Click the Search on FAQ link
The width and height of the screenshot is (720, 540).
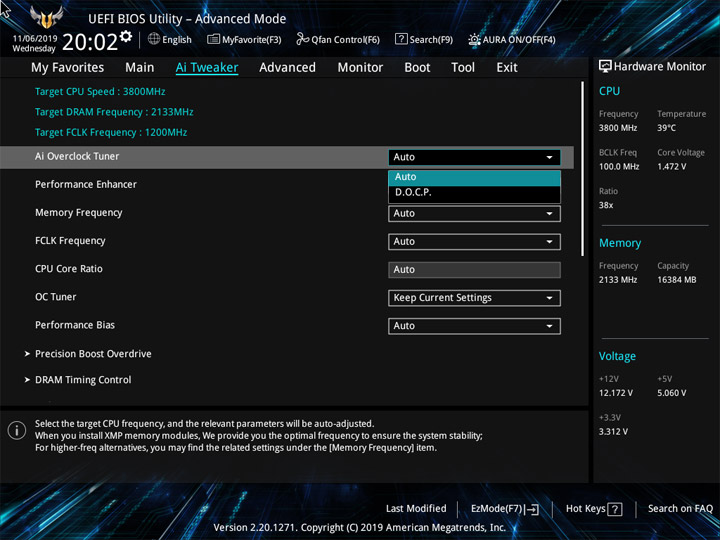coord(680,509)
